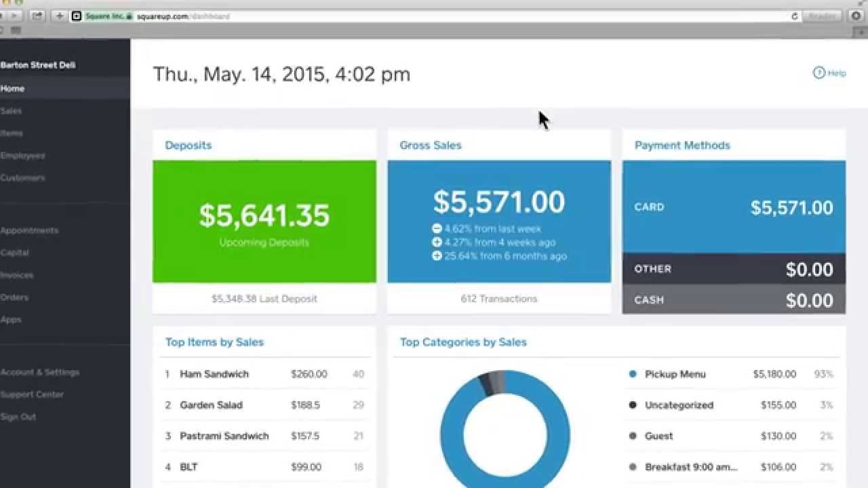Open Account & Settings
Screen dimensions: 868x488
point(41,372)
